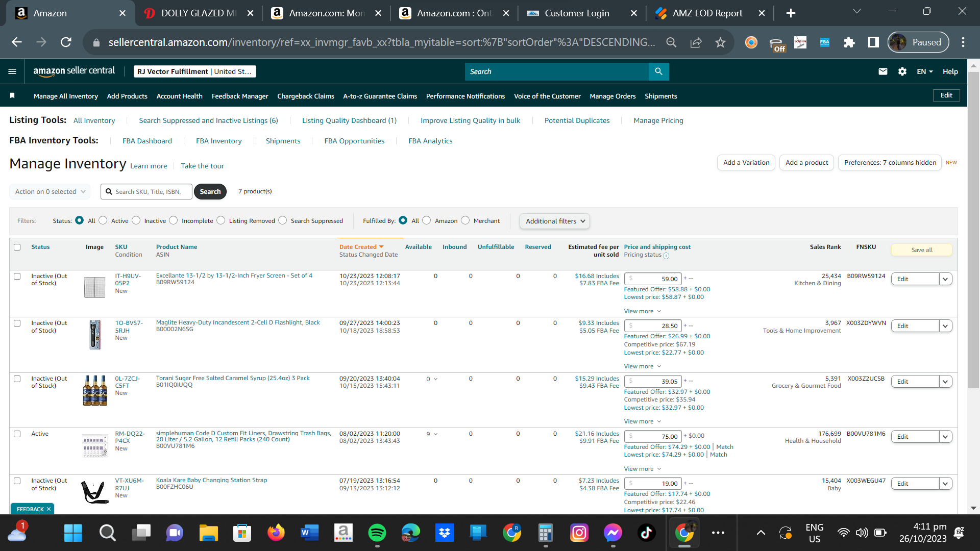Toggle the browser side panel icon
980x551 pixels.
873,42
